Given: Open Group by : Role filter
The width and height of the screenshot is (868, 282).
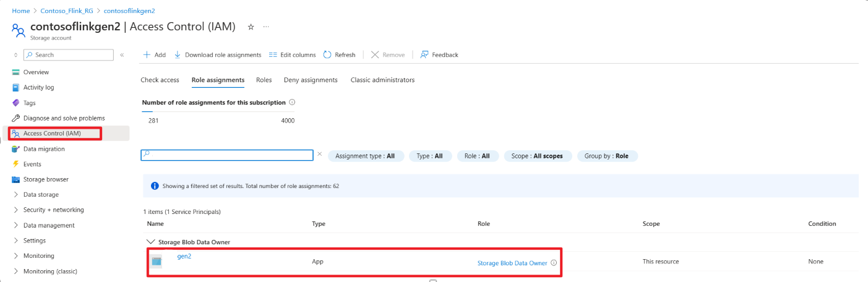Looking at the screenshot, I should coord(606,156).
